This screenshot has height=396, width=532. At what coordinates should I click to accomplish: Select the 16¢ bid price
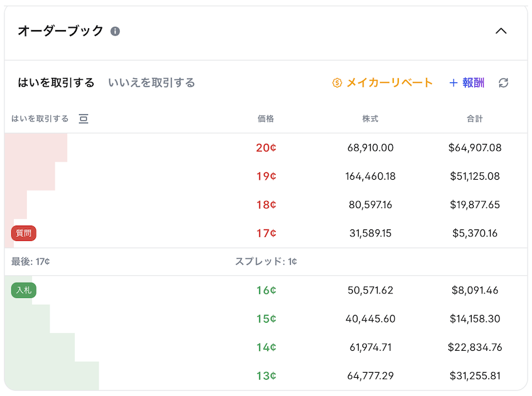(266, 290)
